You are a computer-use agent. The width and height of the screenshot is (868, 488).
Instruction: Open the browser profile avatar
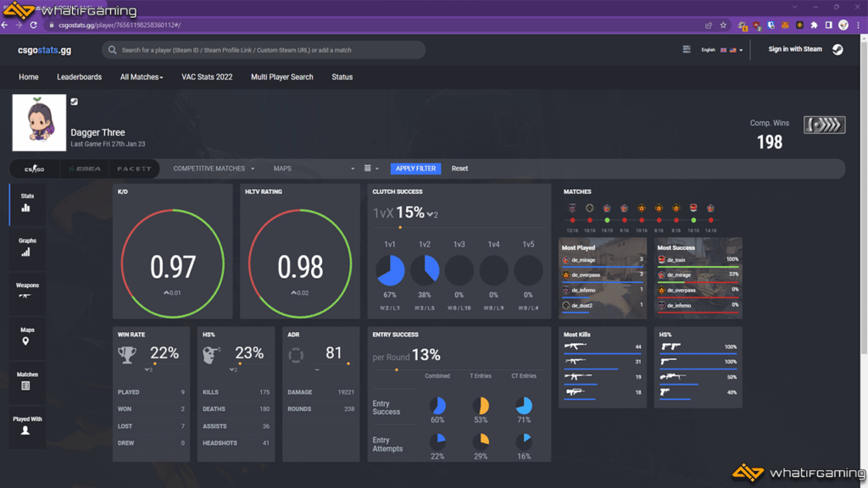pyautogui.click(x=843, y=25)
